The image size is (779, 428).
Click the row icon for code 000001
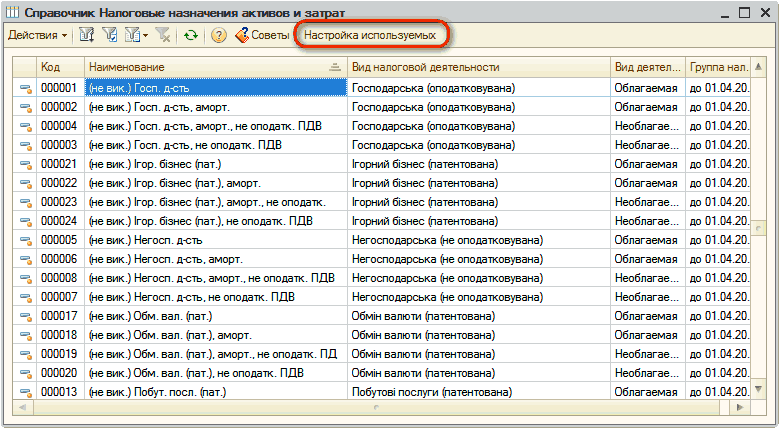(x=25, y=88)
